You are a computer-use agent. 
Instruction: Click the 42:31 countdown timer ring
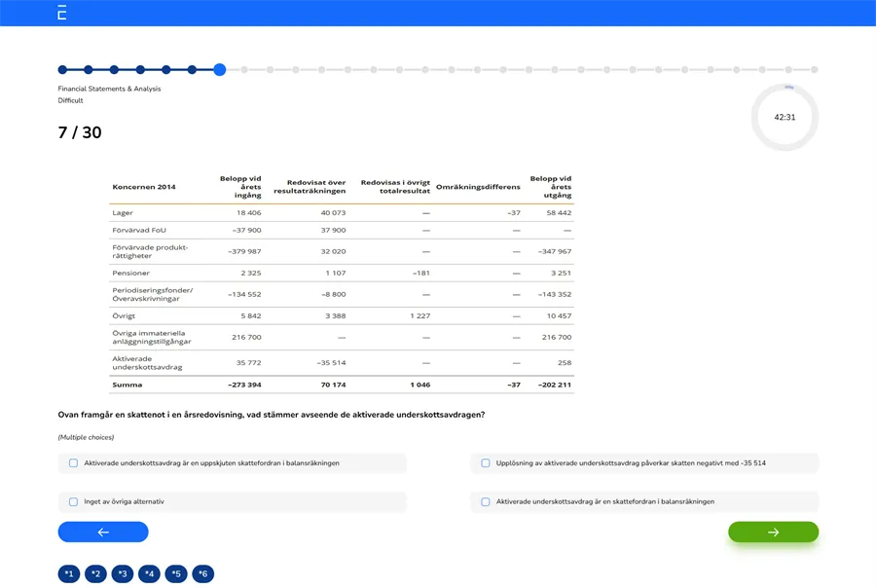point(785,116)
